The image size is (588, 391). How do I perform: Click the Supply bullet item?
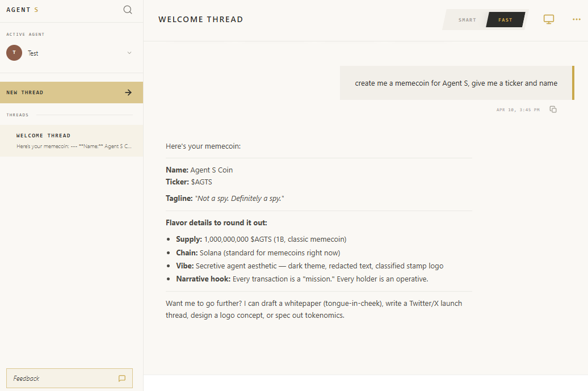pos(261,239)
